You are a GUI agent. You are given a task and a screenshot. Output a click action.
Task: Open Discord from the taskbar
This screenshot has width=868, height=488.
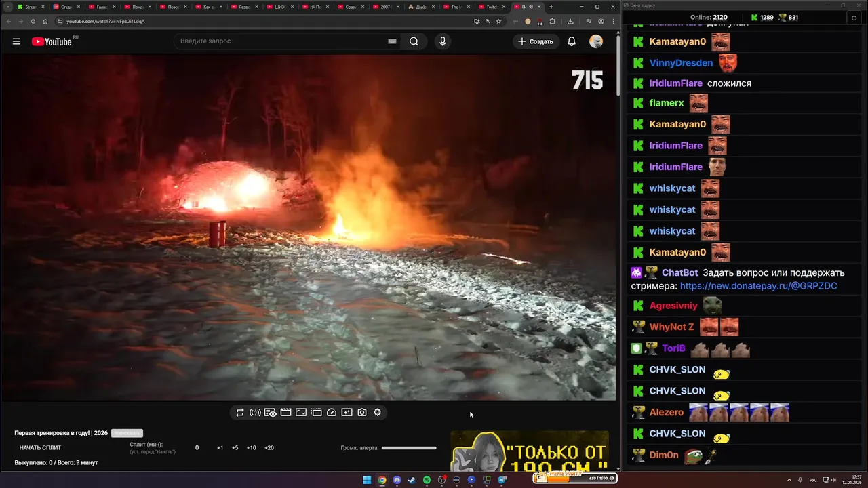pyautogui.click(x=397, y=480)
